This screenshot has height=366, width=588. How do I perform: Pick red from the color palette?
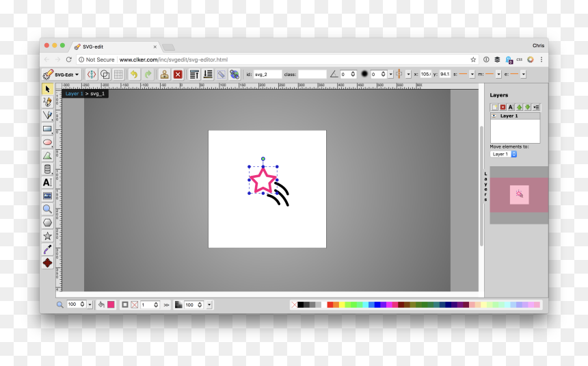pyautogui.click(x=330, y=305)
